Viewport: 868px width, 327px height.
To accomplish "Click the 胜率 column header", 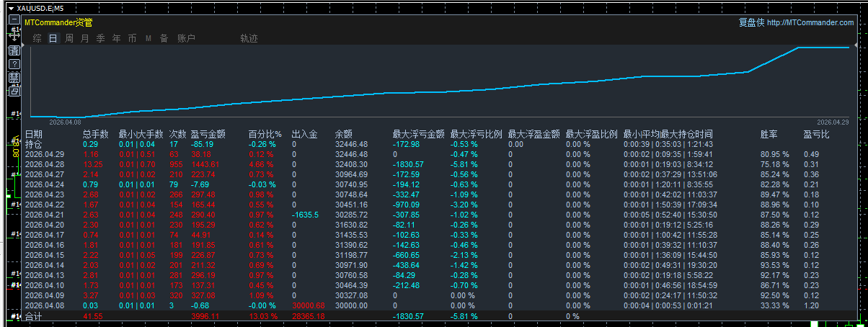I will point(769,134).
